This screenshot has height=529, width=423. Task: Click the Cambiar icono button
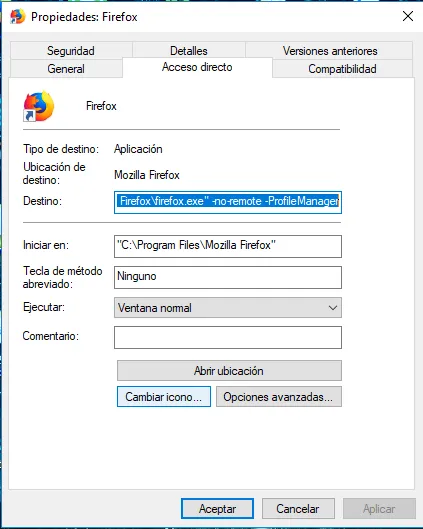(x=164, y=397)
